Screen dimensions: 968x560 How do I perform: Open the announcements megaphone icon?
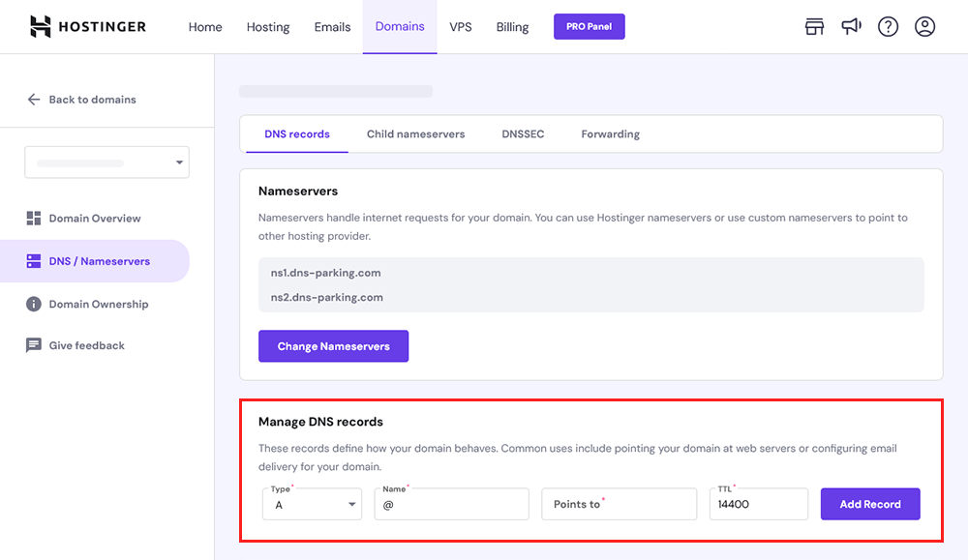[x=851, y=26]
